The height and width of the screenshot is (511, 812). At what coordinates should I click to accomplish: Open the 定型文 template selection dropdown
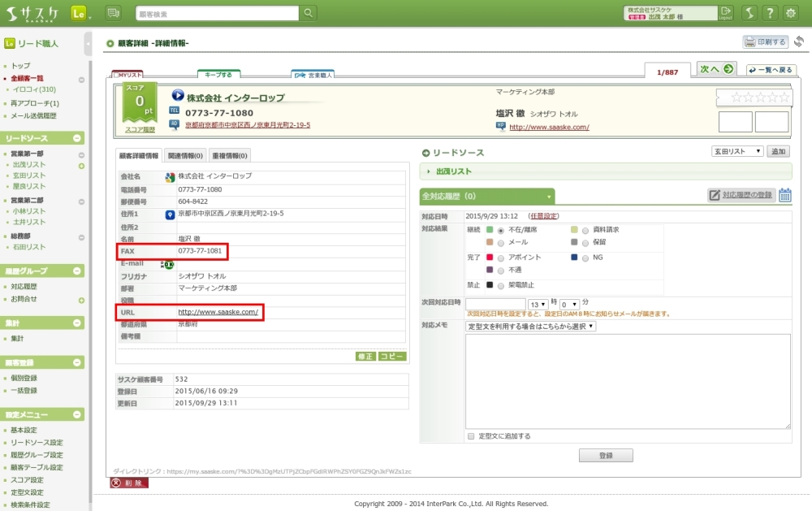click(x=531, y=326)
